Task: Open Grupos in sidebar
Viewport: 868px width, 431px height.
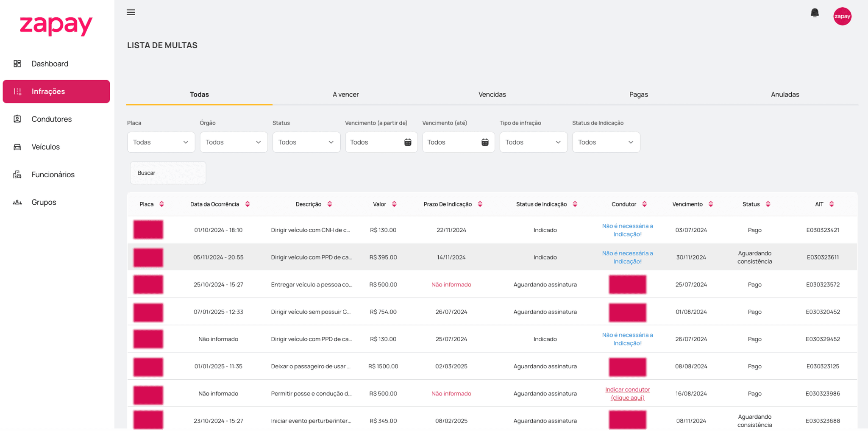Action: tap(56, 202)
